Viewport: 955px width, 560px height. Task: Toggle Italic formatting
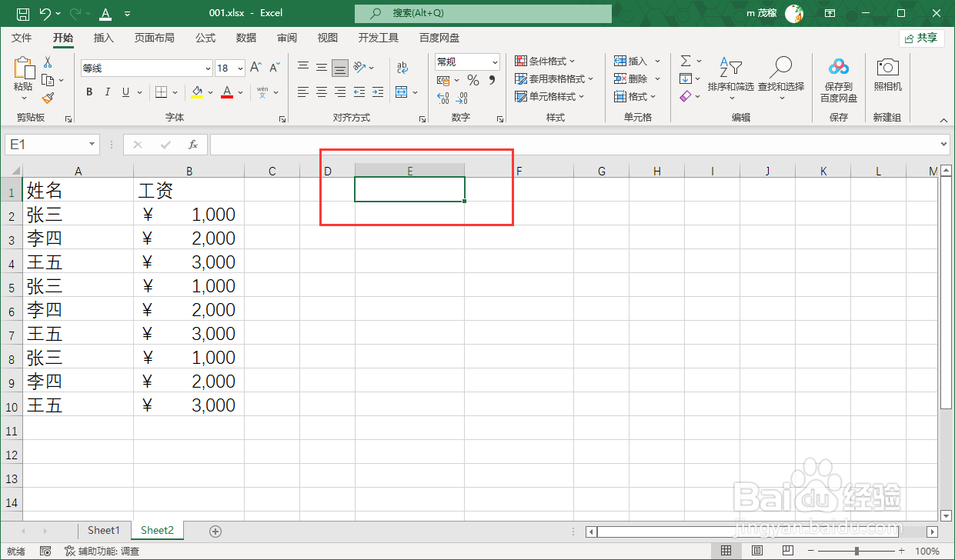tap(108, 92)
